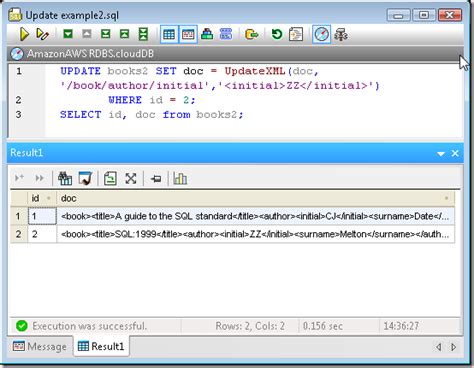The height and width of the screenshot is (368, 474).
Task: Close the Result1 panel with X
Action: point(455,153)
